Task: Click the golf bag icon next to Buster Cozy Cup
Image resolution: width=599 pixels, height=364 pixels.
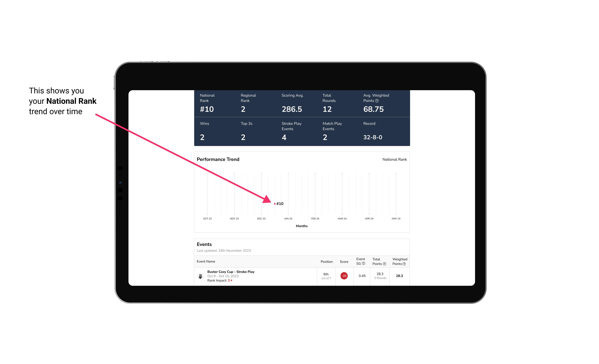Action: point(200,275)
